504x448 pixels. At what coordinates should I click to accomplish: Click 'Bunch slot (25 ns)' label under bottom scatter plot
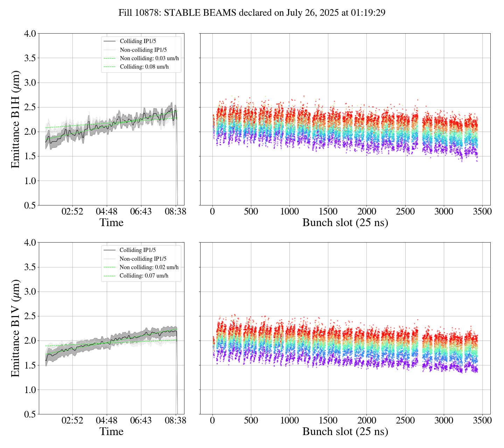tap(345, 432)
